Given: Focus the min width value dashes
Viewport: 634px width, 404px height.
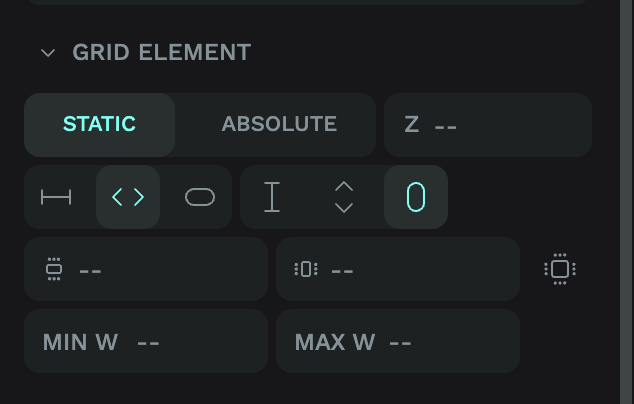Looking at the screenshot, I should click(x=148, y=343).
